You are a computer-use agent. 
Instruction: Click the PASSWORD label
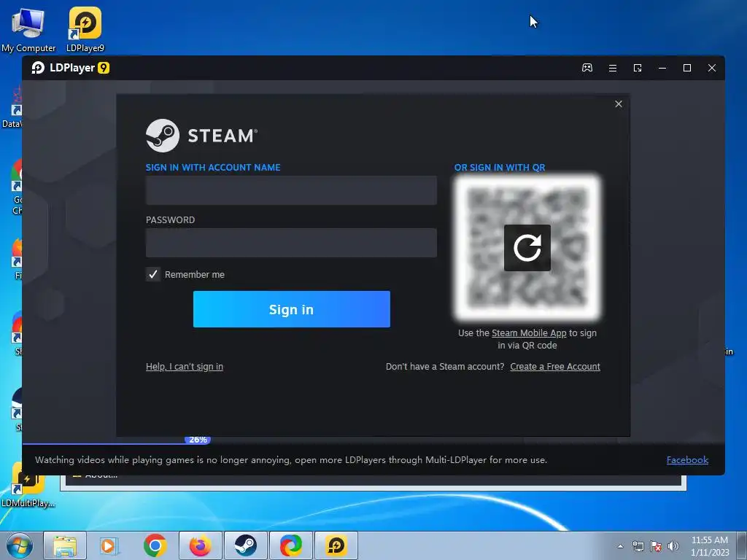[x=170, y=219]
